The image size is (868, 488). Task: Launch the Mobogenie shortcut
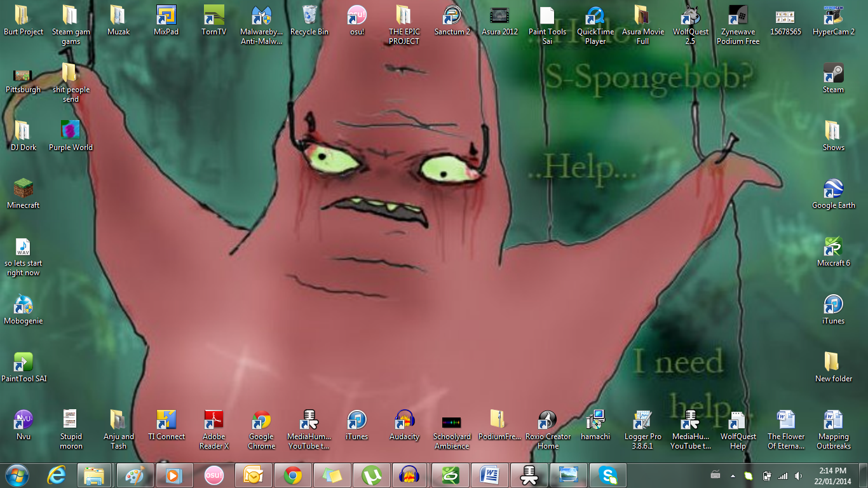[24, 310]
